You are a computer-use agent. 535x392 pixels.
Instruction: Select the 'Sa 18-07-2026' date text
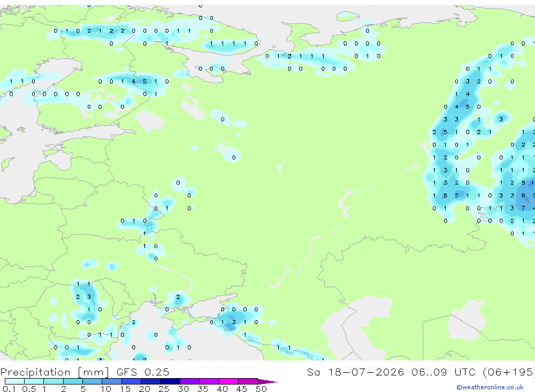tap(355, 372)
